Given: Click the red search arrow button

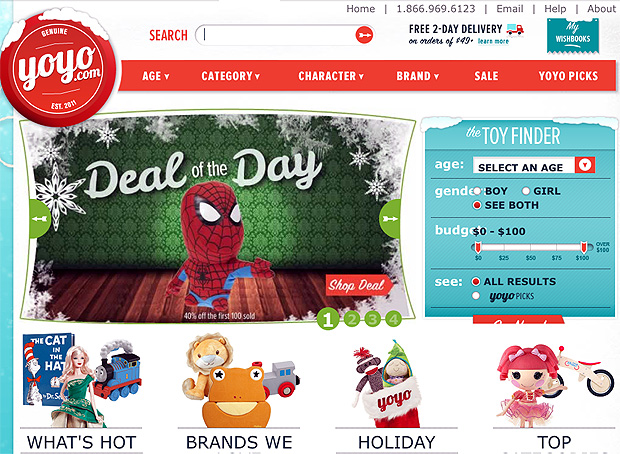Looking at the screenshot, I should 364,35.
